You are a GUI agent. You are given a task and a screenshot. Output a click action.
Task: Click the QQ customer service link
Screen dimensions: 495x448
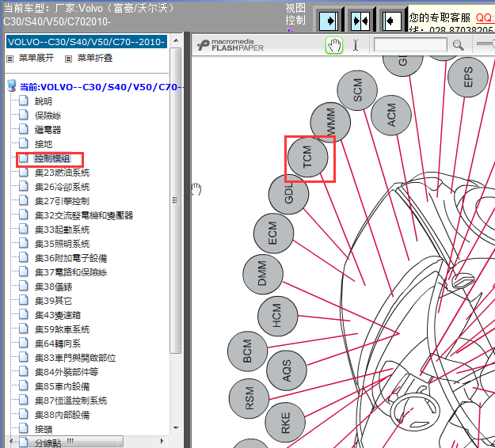pyautogui.click(x=485, y=17)
